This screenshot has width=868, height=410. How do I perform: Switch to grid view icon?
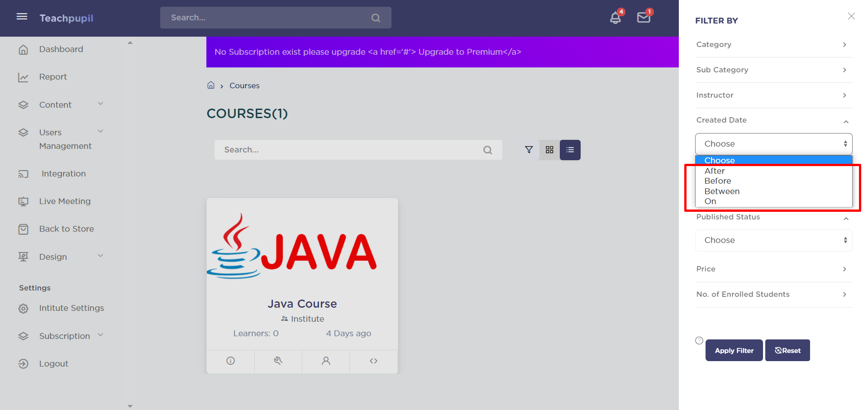[x=549, y=150]
